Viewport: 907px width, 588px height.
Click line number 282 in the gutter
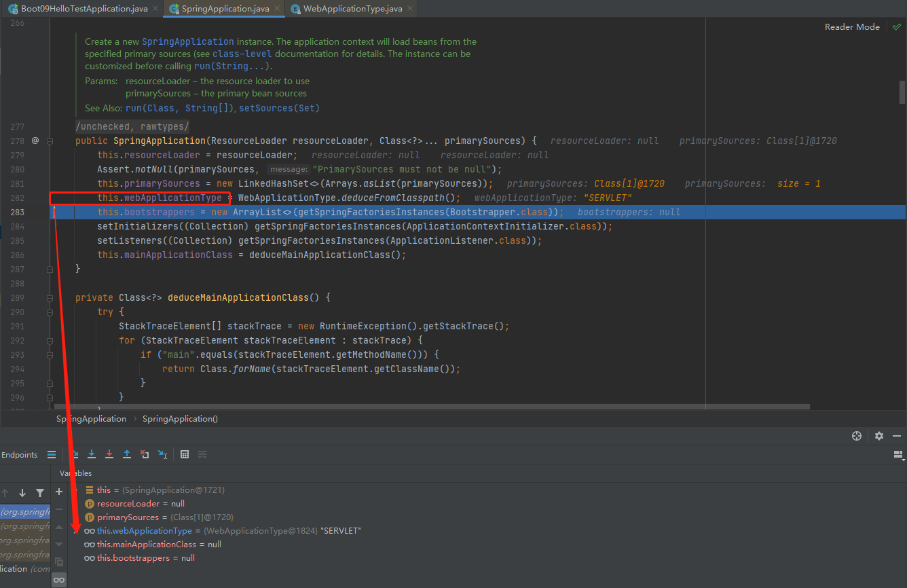click(18, 198)
